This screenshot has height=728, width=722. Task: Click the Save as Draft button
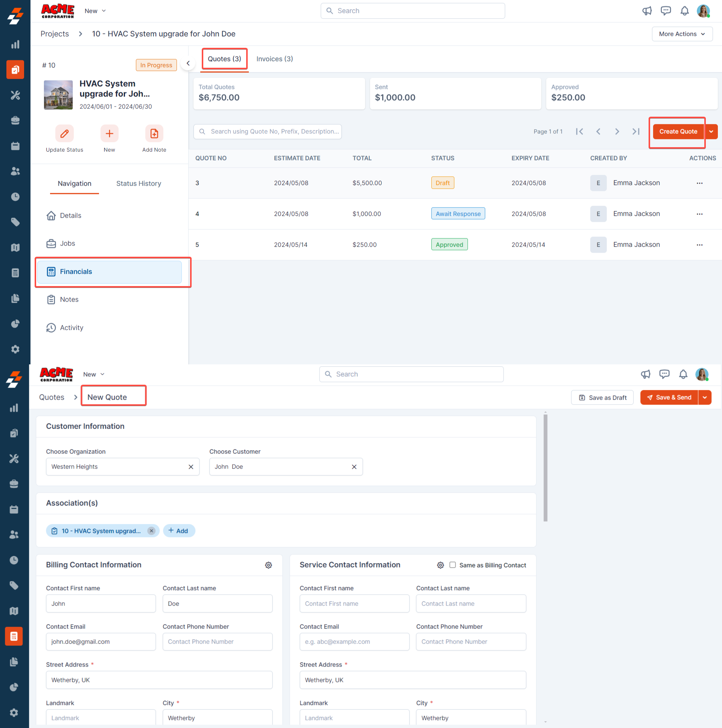[602, 397]
